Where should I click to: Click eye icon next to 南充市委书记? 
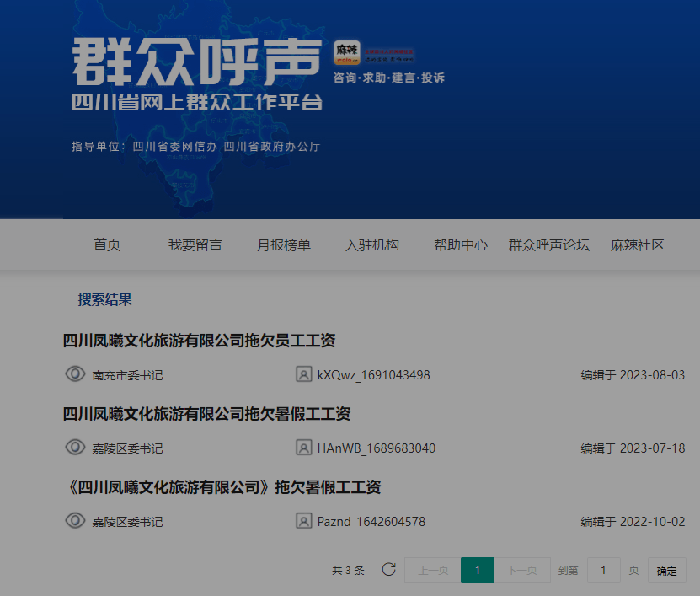click(75, 374)
